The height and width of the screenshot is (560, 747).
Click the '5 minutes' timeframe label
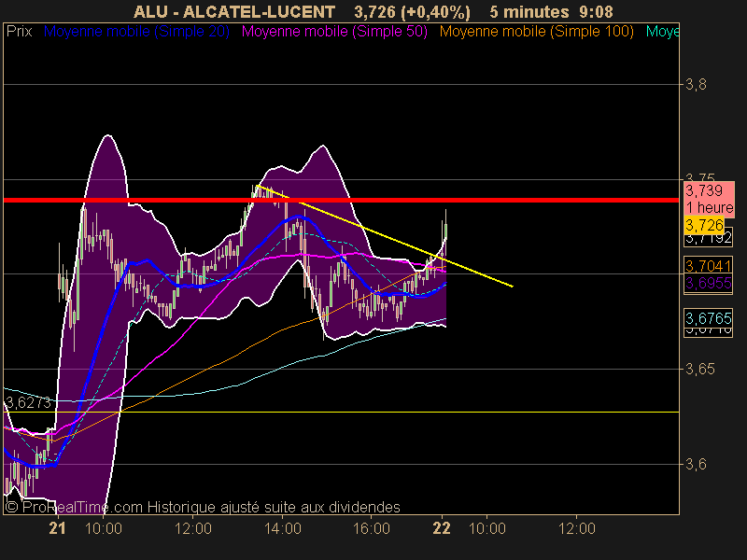pos(529,11)
